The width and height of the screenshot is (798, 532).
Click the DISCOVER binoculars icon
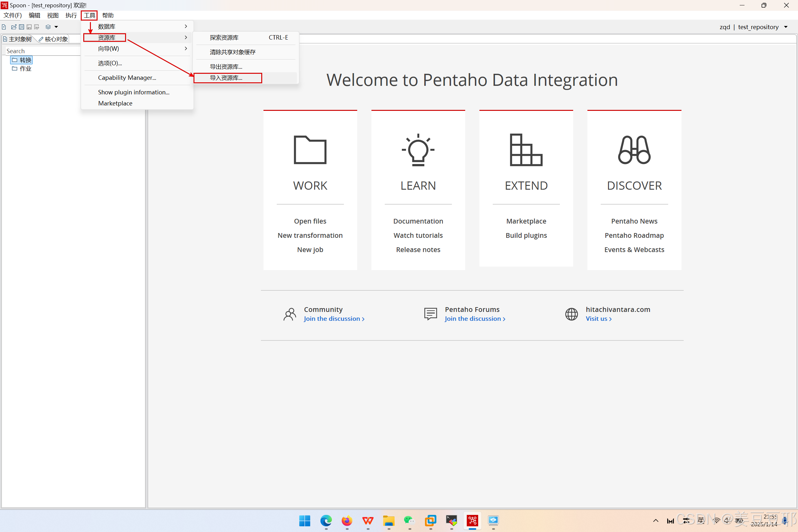(634, 149)
